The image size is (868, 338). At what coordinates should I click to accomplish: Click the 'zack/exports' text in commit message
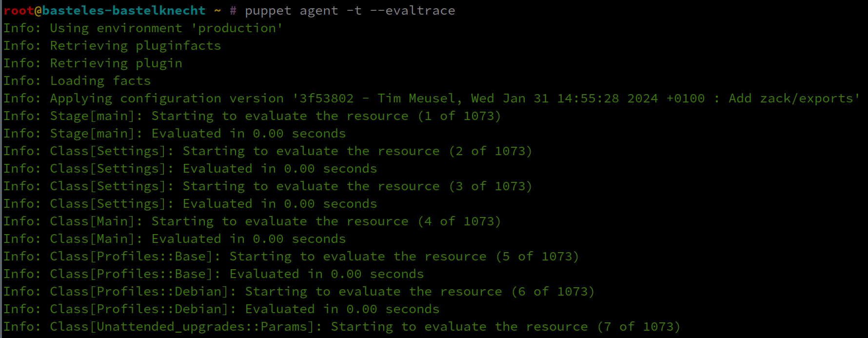pos(806,99)
